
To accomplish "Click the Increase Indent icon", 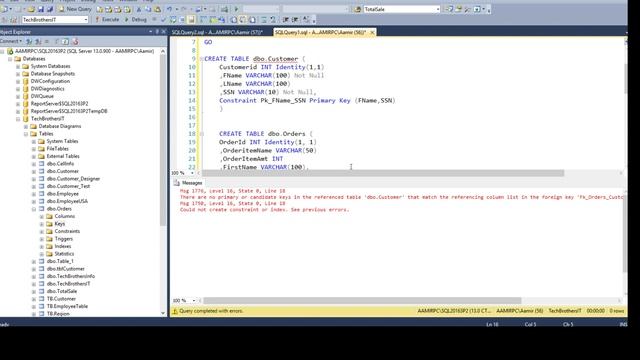I will pyautogui.click(x=295, y=20).
